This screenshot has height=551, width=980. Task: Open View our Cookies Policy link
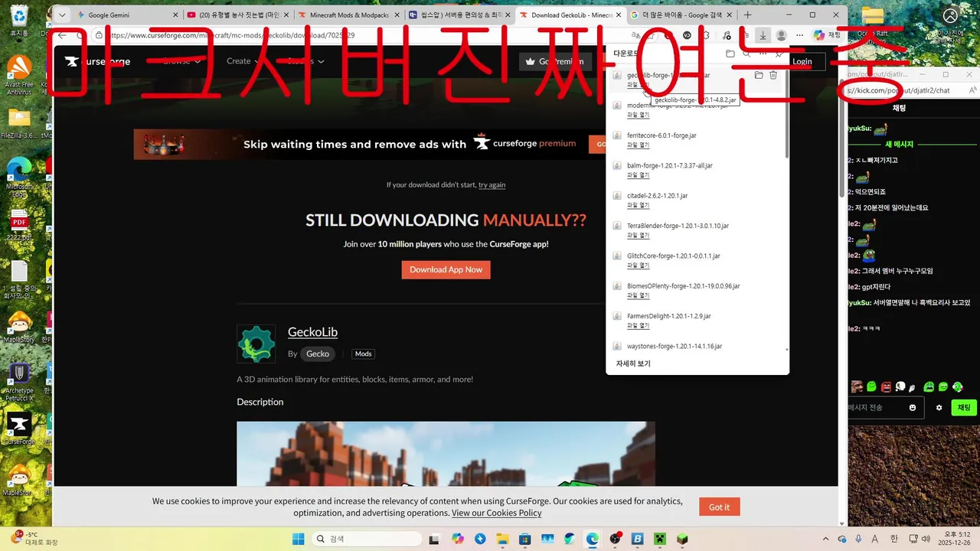[496, 513]
